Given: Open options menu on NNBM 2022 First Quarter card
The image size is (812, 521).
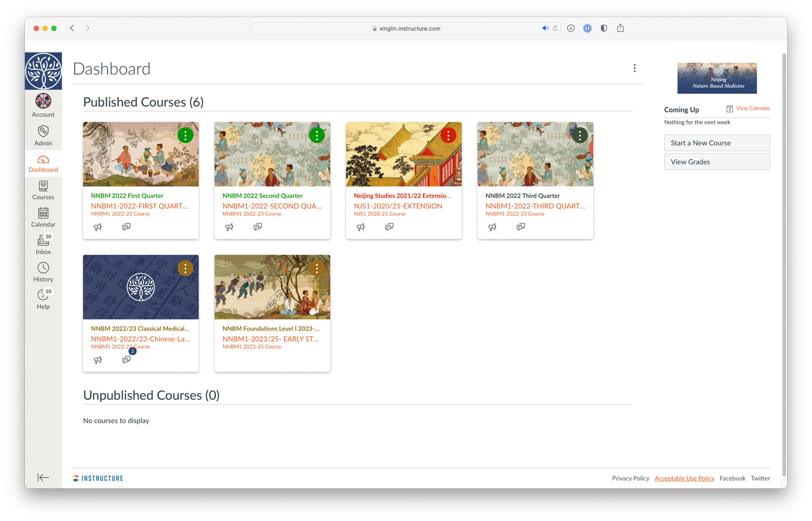Looking at the screenshot, I should [185, 135].
